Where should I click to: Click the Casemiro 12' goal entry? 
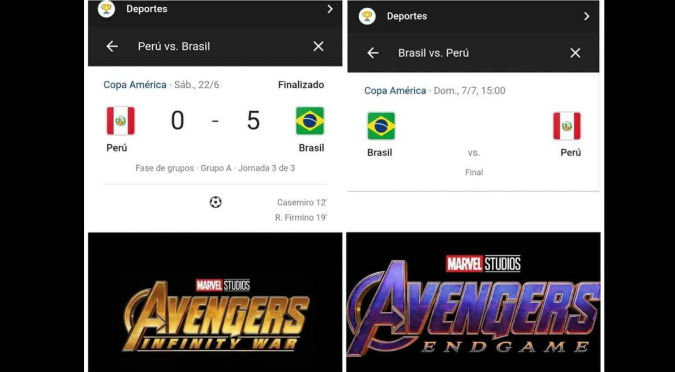tap(302, 202)
